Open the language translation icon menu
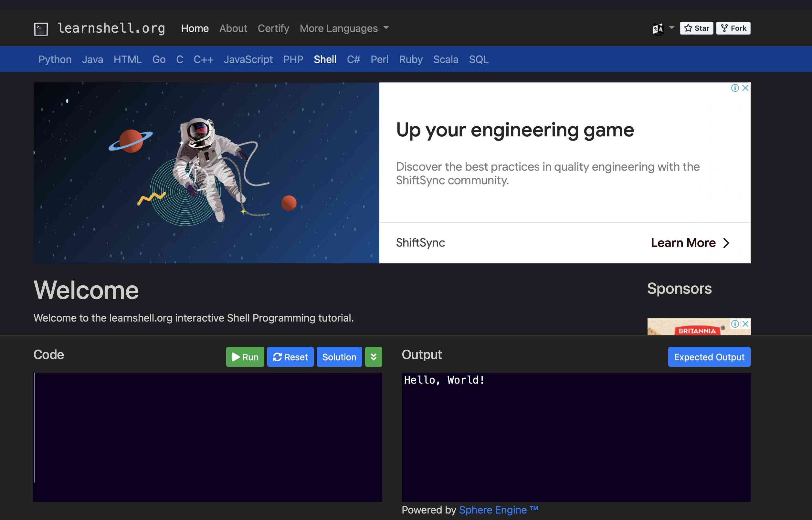 (x=658, y=29)
